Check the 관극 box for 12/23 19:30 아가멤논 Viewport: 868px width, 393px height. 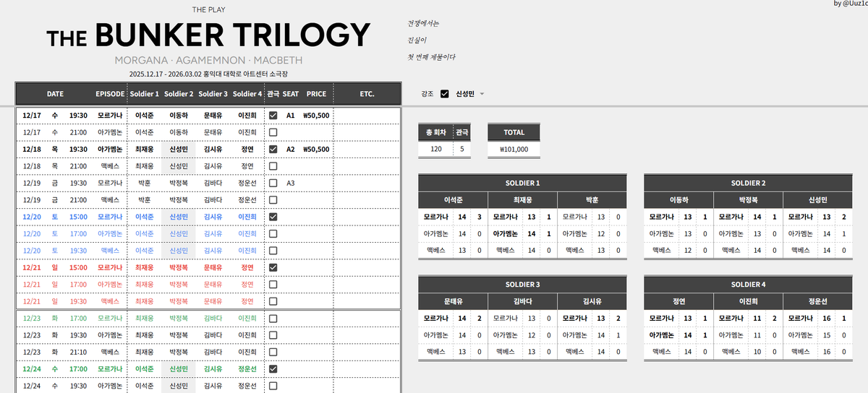pos(273,335)
